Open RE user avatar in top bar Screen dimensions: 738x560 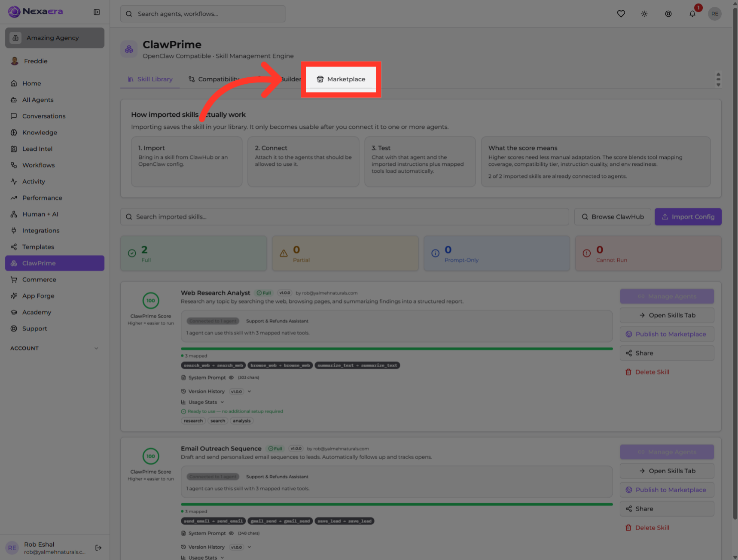(715, 14)
